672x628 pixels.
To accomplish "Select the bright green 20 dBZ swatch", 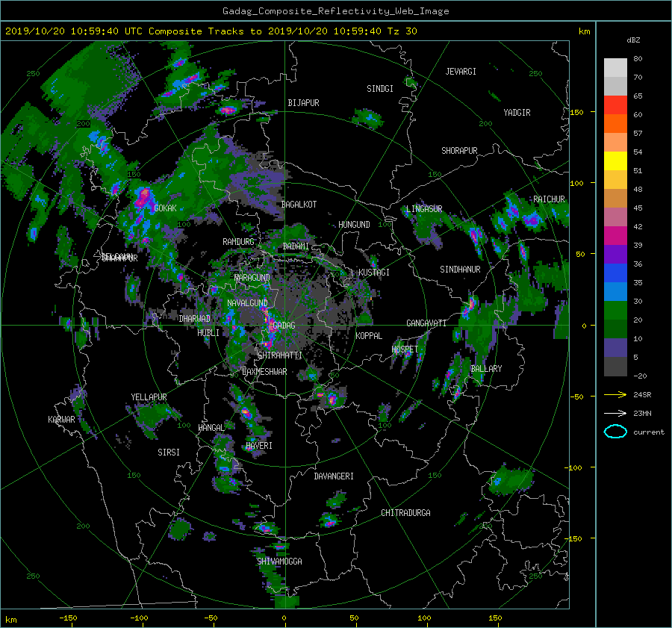I will [615, 311].
